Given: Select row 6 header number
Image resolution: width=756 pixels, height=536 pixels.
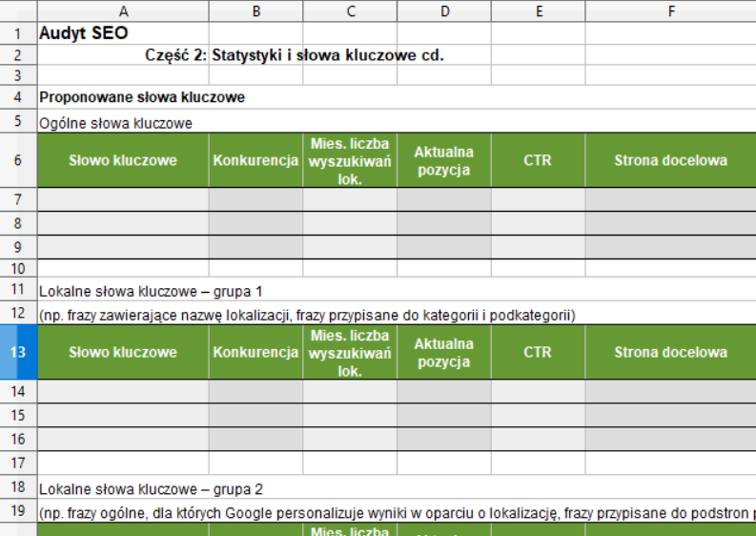Looking at the screenshot, I should (18, 160).
